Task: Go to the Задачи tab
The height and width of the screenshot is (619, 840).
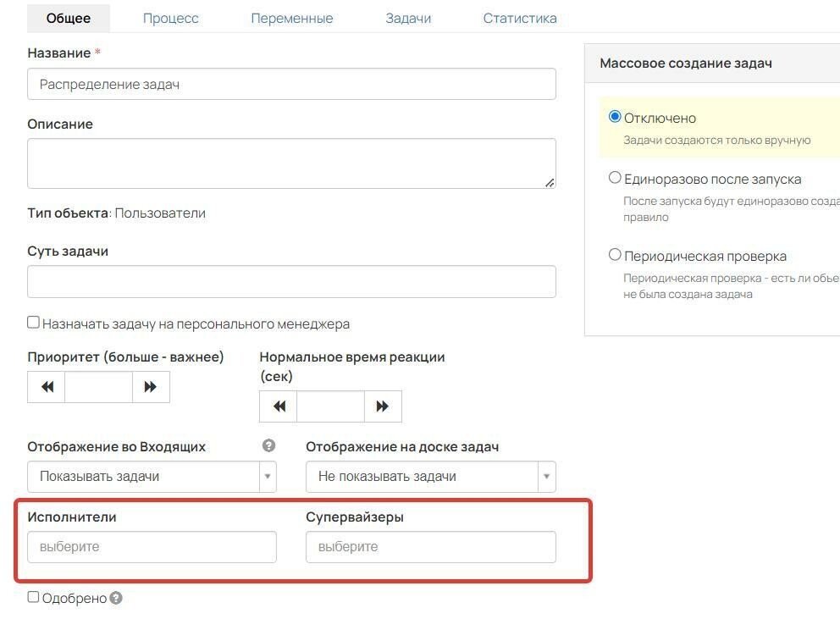Action: click(408, 19)
